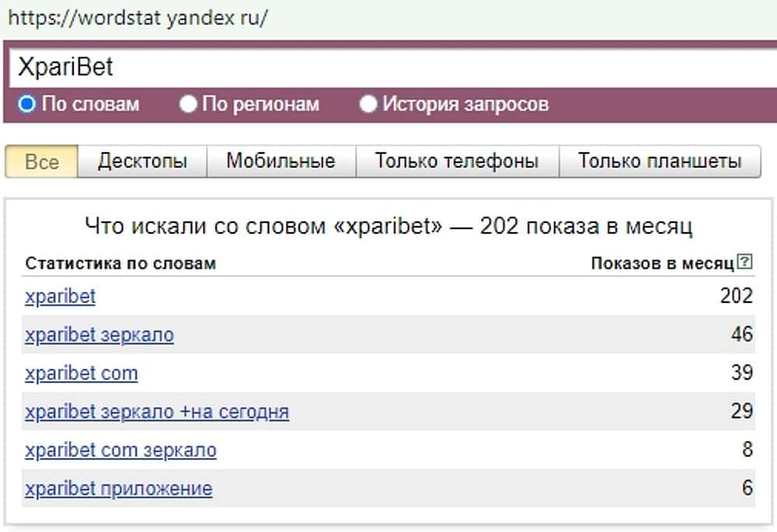Click the wordstat yandex URL text
The height and width of the screenshot is (532, 777).
[x=137, y=18]
